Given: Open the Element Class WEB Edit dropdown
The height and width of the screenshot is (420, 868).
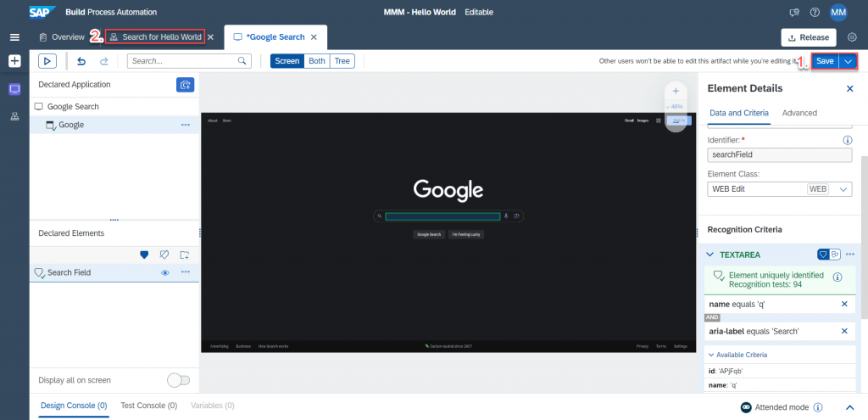Looking at the screenshot, I should point(780,189).
